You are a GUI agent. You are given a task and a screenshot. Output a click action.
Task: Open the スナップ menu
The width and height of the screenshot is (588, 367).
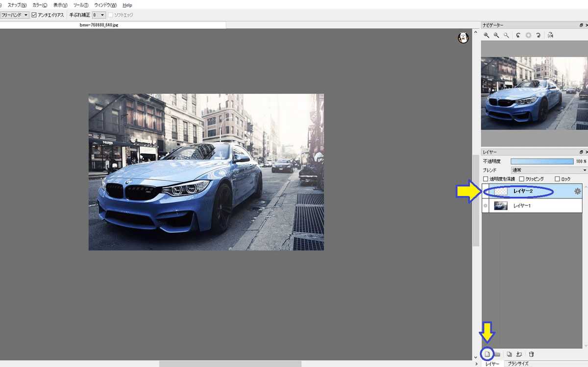point(17,5)
